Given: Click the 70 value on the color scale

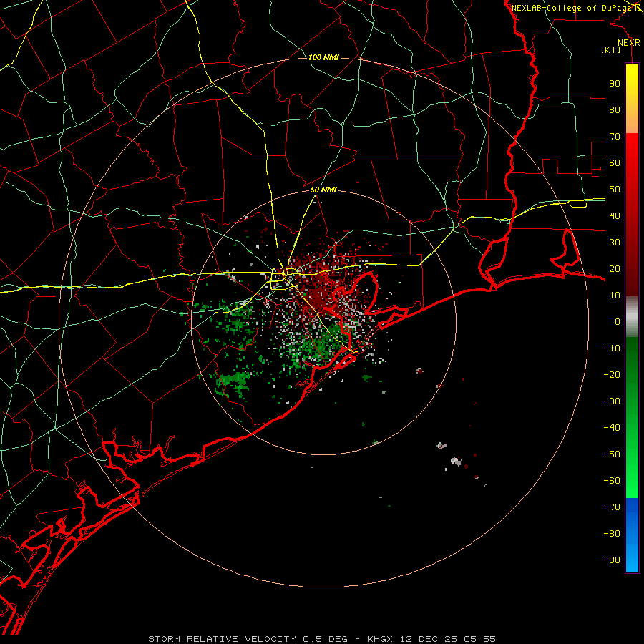Looking at the screenshot, I should pos(615,137).
